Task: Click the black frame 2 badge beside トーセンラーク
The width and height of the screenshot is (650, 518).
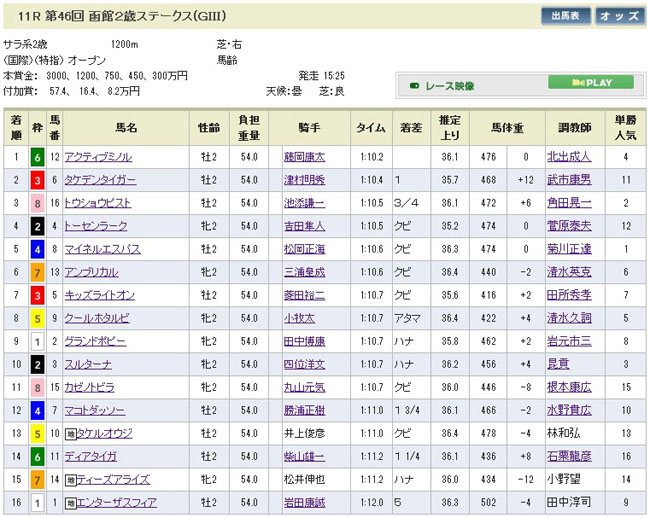Action: click(x=36, y=226)
